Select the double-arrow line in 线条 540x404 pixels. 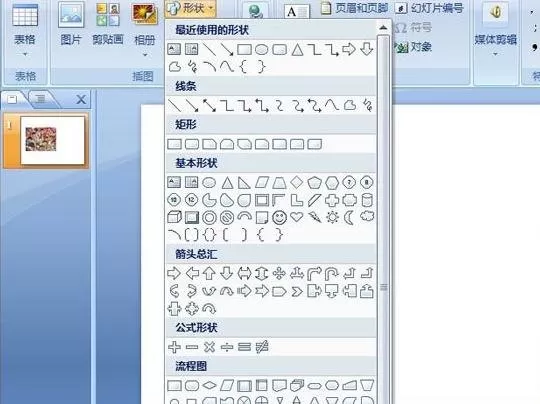point(209,105)
